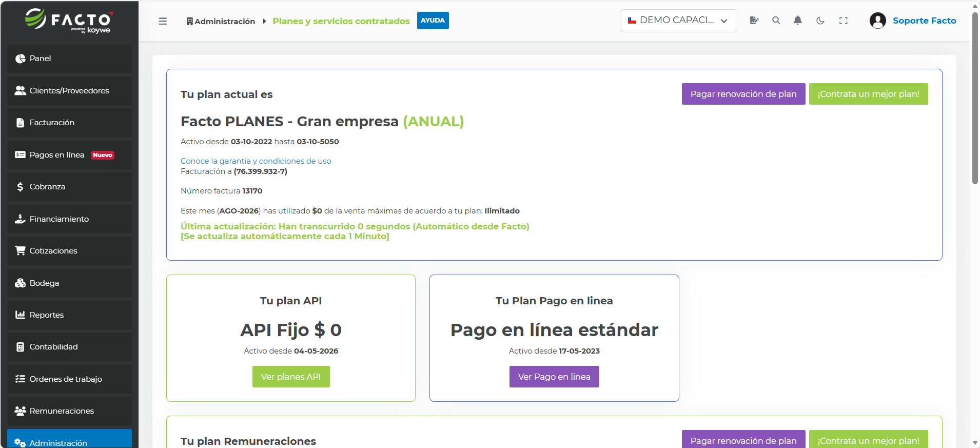Toggle the hamburger sidebar menu
980x448 pixels.
(x=163, y=21)
